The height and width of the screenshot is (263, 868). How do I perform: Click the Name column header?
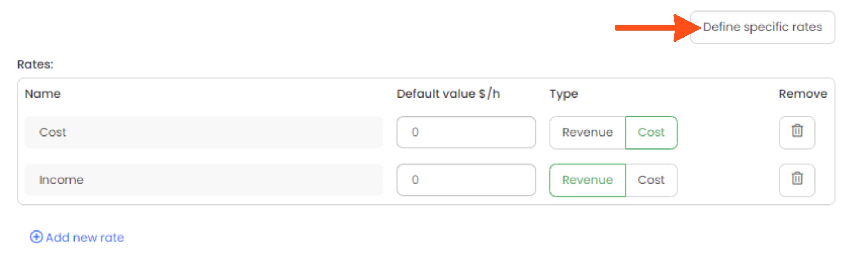43,94
